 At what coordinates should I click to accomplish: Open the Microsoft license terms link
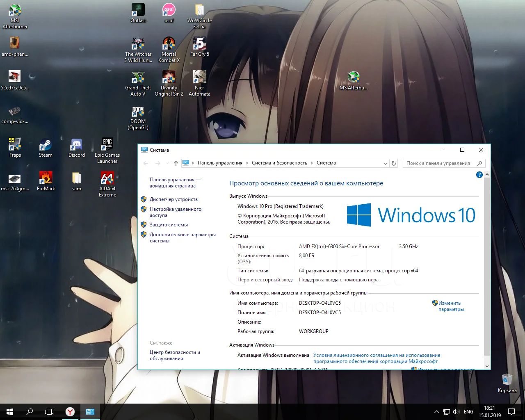point(377,358)
